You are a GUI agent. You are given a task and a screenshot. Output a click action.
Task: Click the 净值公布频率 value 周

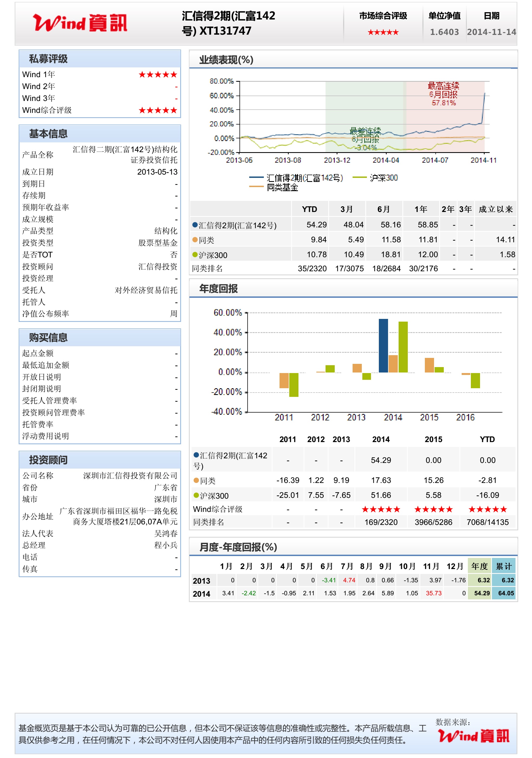[174, 314]
